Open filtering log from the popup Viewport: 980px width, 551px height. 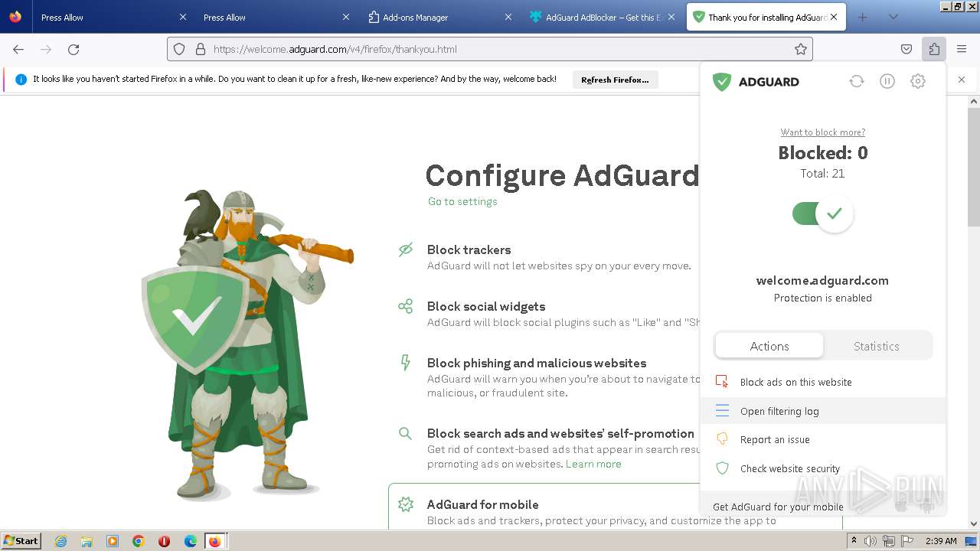(823, 411)
